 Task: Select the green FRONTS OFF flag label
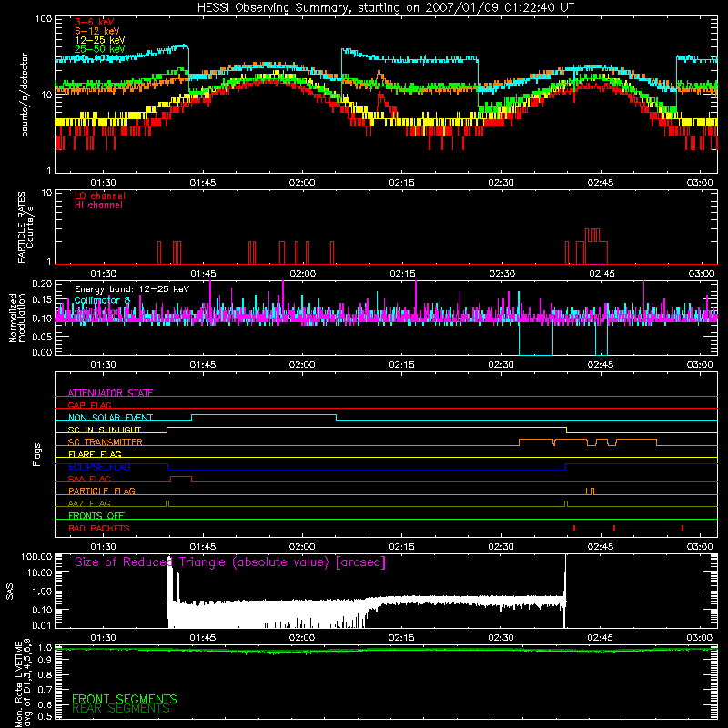96,515
